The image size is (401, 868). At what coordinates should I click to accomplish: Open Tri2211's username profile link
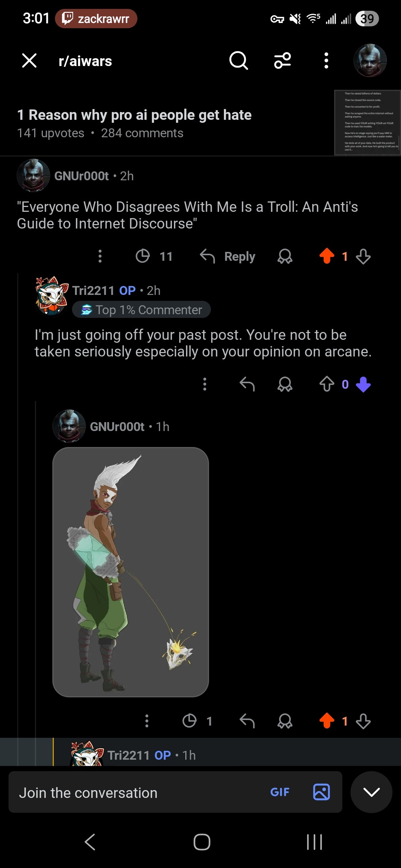click(x=93, y=290)
